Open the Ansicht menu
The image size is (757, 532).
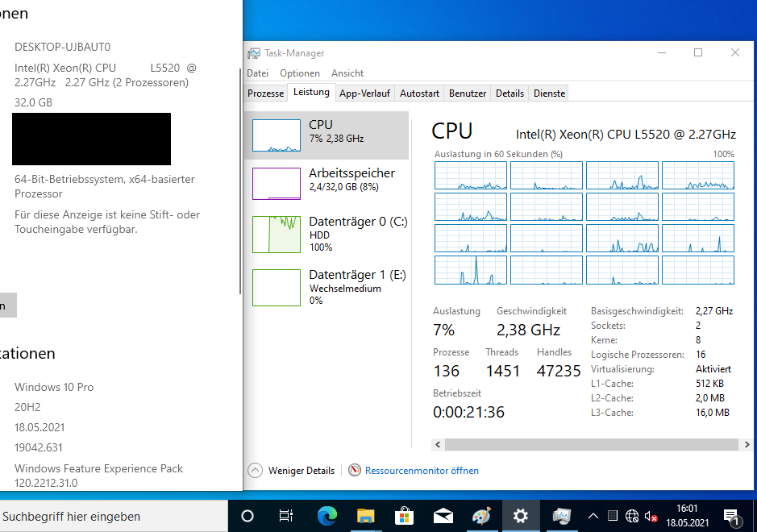347,73
